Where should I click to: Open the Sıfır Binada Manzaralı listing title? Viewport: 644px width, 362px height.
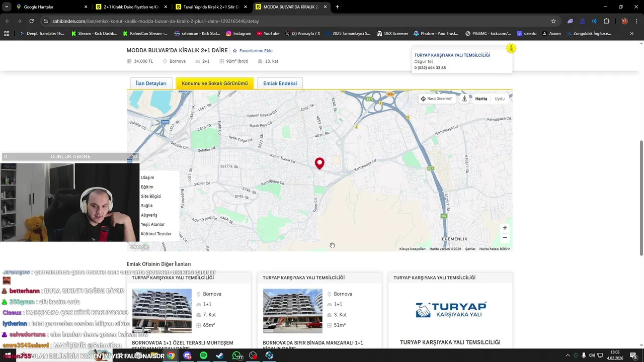click(x=313, y=345)
